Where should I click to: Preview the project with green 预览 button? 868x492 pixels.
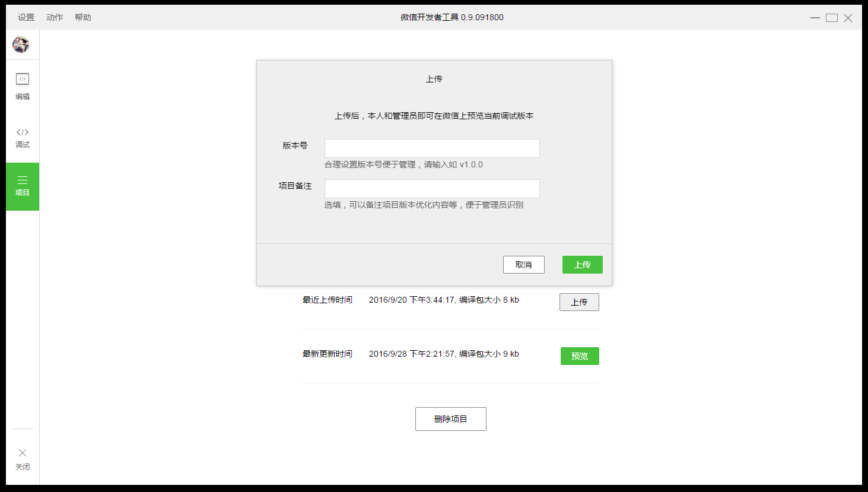pos(580,356)
